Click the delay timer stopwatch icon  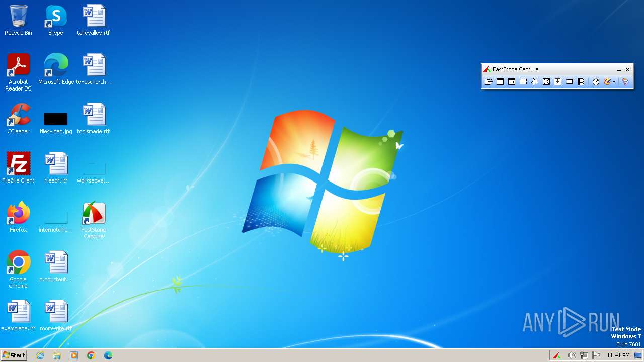coord(596,82)
